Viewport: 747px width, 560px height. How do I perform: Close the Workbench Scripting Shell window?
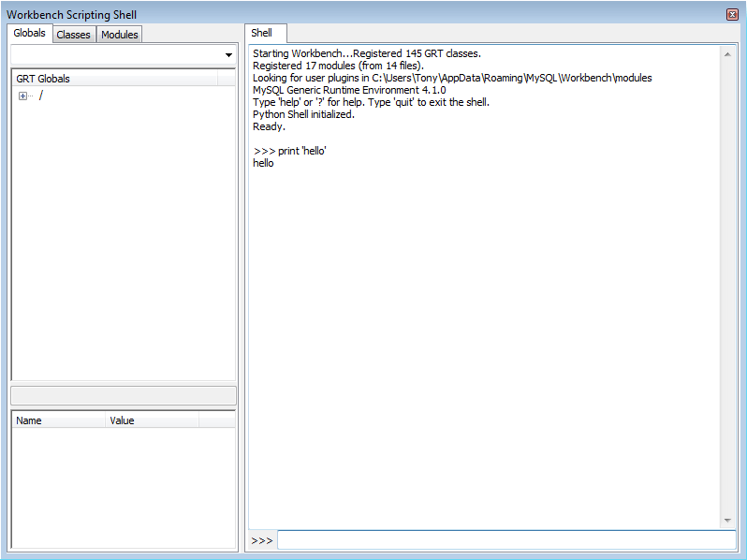pos(732,14)
